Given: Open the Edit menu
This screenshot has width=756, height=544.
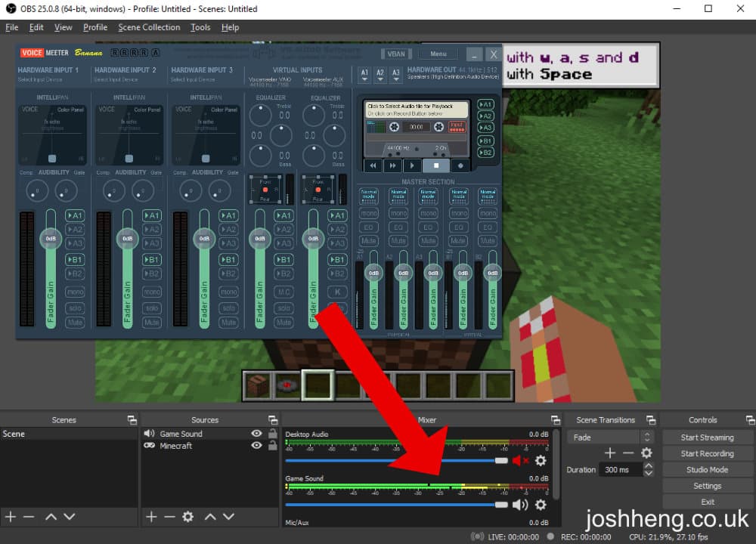Looking at the screenshot, I should pos(36,27).
